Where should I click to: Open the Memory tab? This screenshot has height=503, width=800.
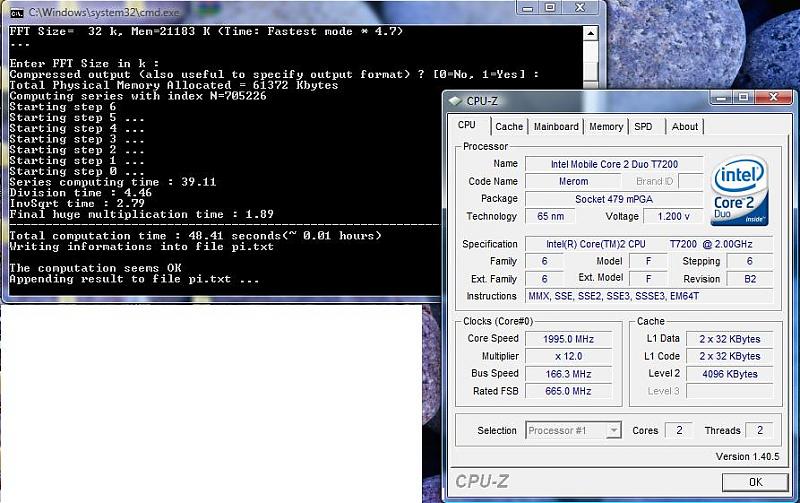[x=606, y=127]
